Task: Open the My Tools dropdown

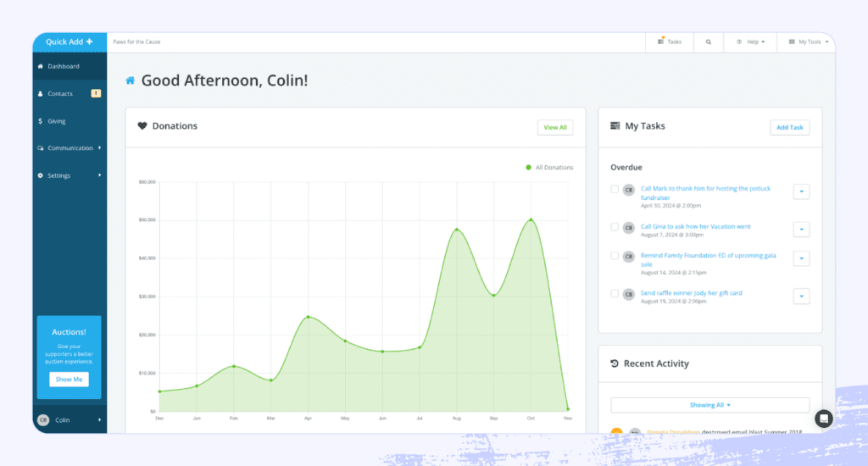Action: [x=808, y=42]
